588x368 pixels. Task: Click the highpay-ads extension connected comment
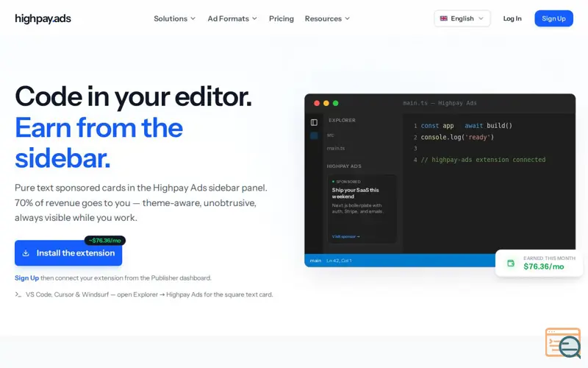(x=483, y=160)
